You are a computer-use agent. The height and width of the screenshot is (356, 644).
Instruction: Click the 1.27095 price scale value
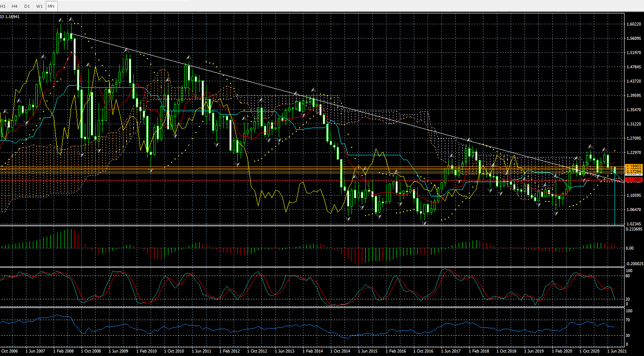point(634,138)
